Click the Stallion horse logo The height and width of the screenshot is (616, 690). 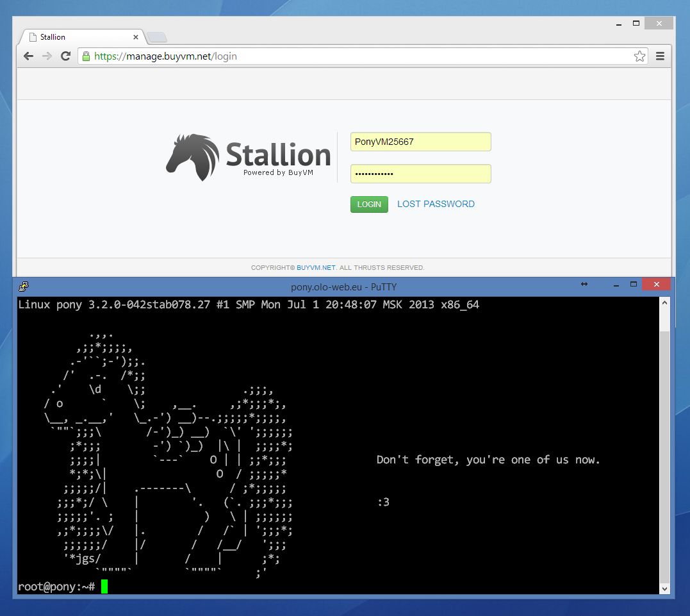click(x=193, y=157)
